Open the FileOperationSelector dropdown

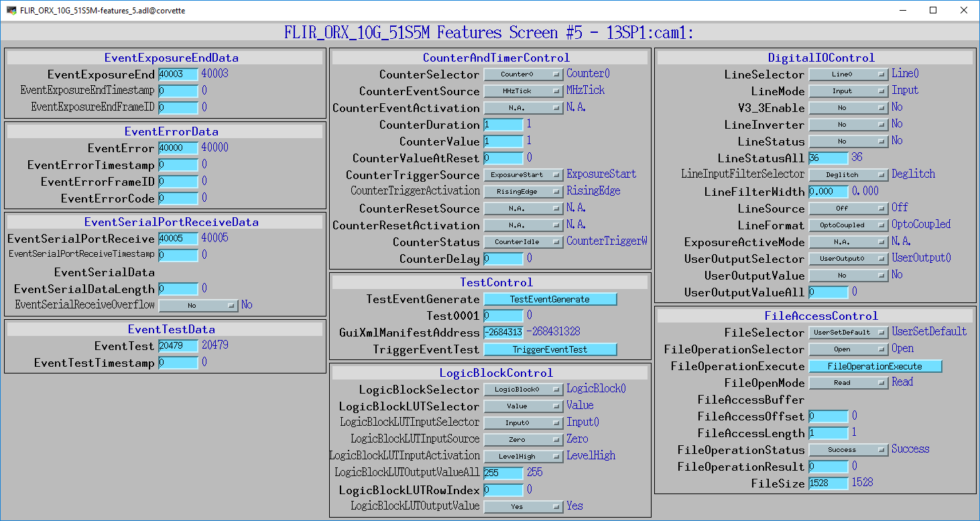point(849,349)
